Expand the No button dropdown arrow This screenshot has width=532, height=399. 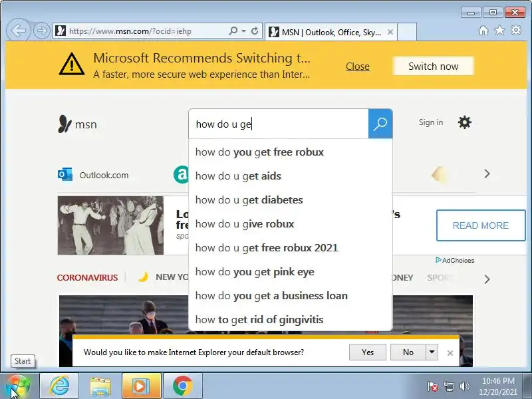tap(432, 352)
